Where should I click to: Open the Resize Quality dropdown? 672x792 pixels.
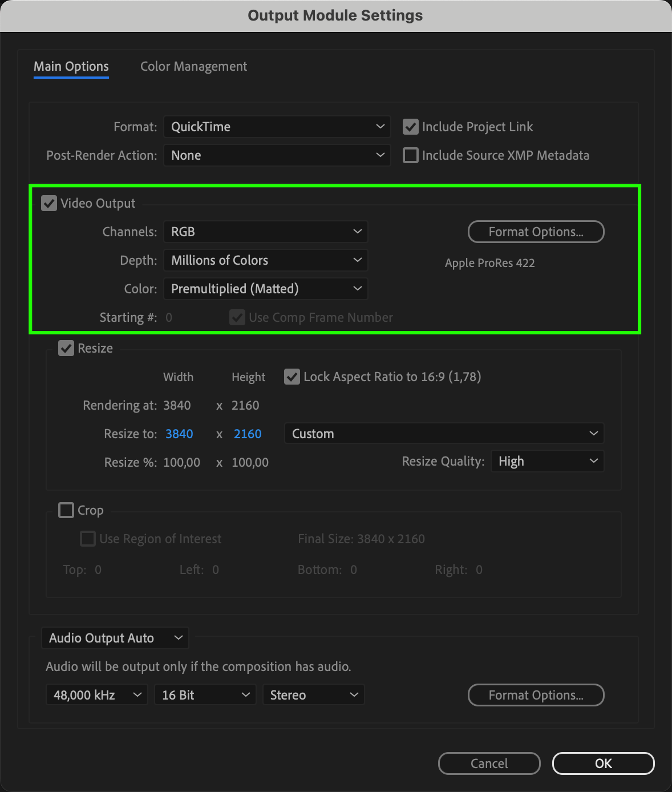pyautogui.click(x=547, y=461)
